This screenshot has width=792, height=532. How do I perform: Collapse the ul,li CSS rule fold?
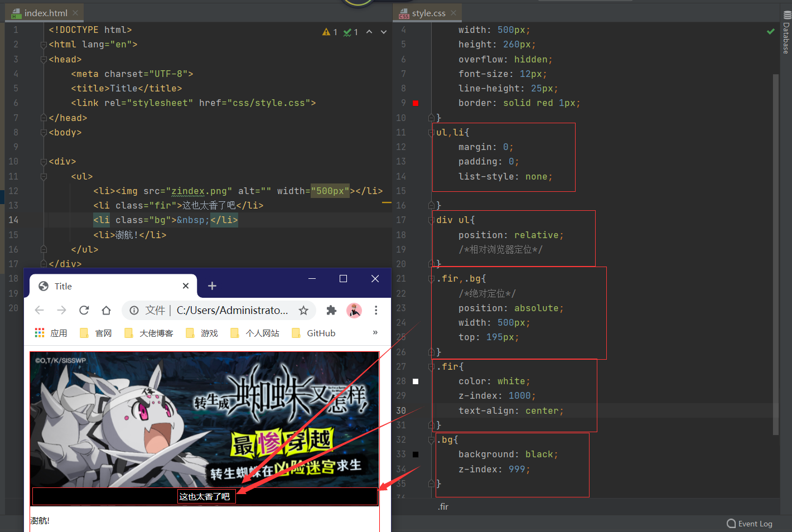click(431, 133)
